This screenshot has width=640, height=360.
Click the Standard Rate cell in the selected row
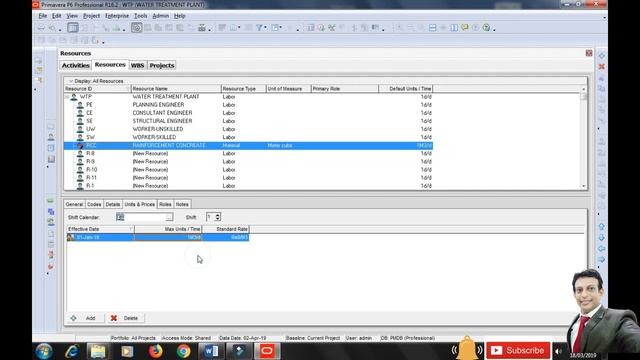pos(225,237)
